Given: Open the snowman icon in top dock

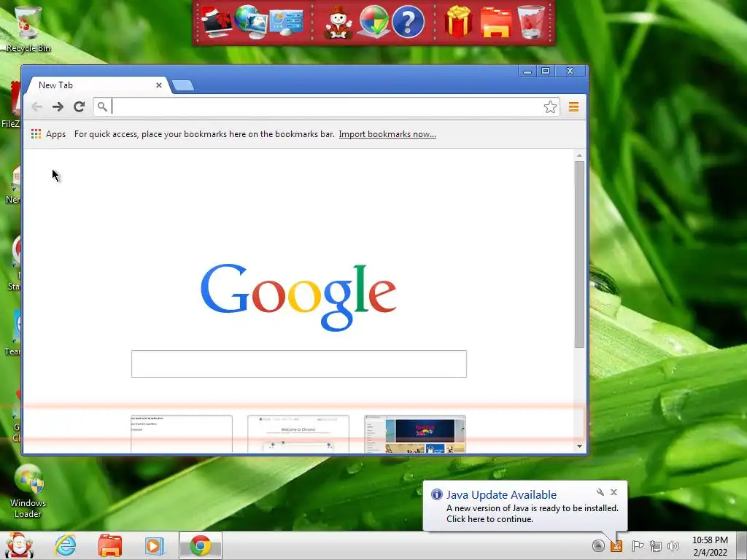Looking at the screenshot, I should 338,23.
